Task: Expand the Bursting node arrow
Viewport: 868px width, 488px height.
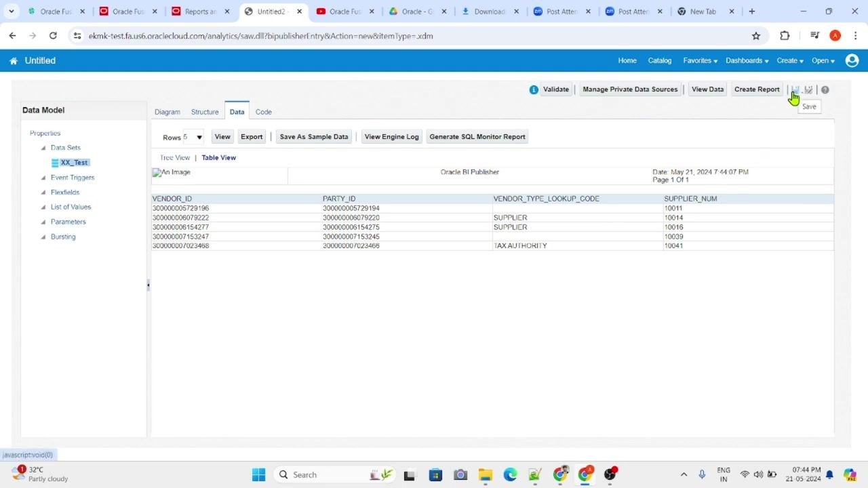Action: pos(43,237)
